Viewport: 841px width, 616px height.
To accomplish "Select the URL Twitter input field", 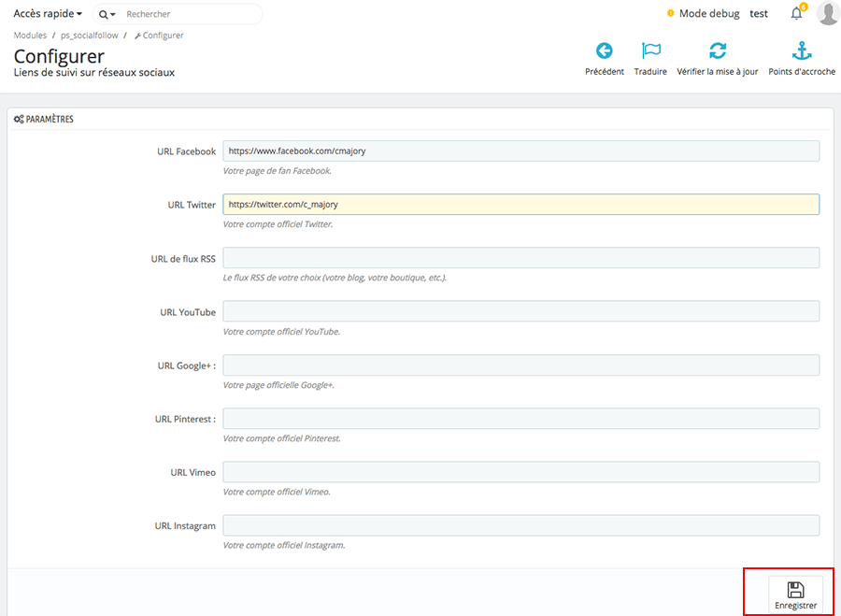I will point(520,204).
